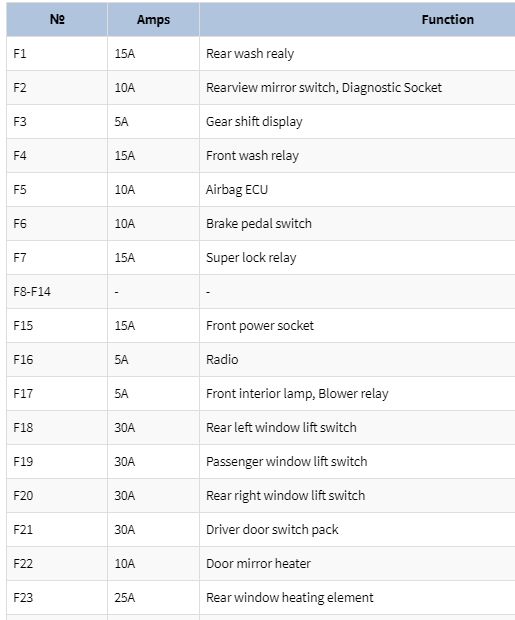Click the Rear wash realy text
The width and height of the screenshot is (515, 620).
point(250,54)
